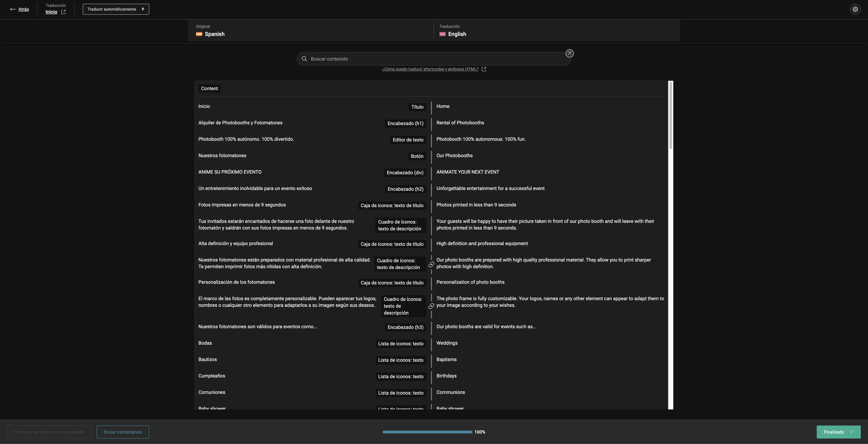Select the Content section tab
The height and width of the screenshot is (444, 868).
tap(209, 89)
